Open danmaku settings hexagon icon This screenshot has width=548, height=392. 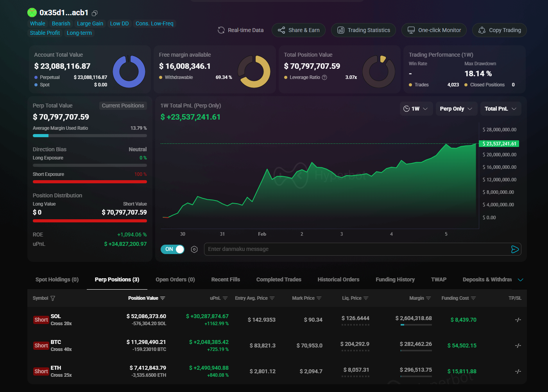coord(194,249)
